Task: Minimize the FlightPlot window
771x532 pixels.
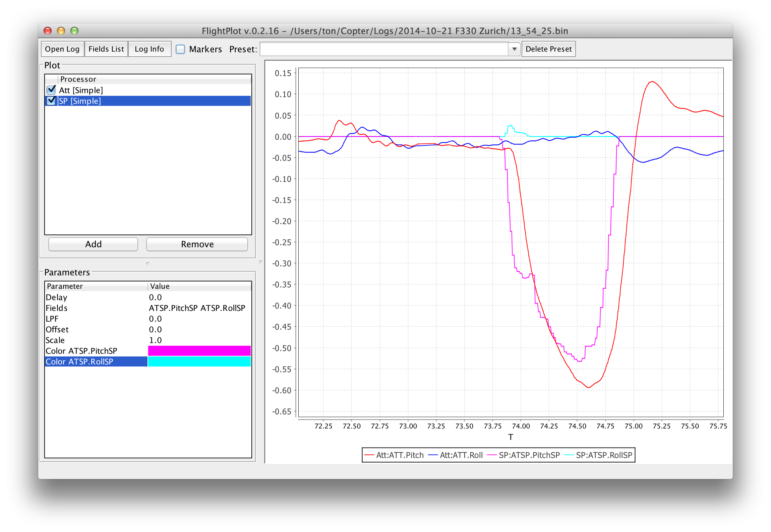Action: point(61,31)
